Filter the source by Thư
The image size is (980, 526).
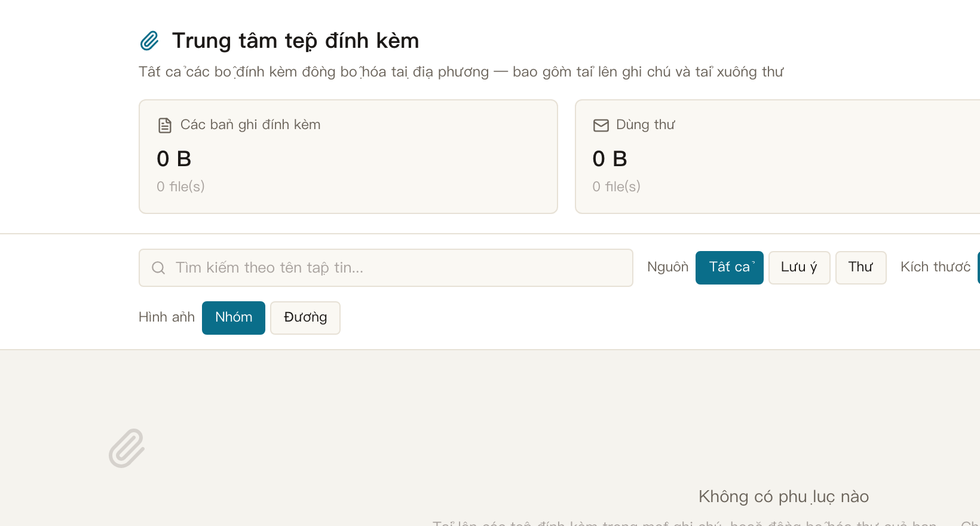click(861, 268)
